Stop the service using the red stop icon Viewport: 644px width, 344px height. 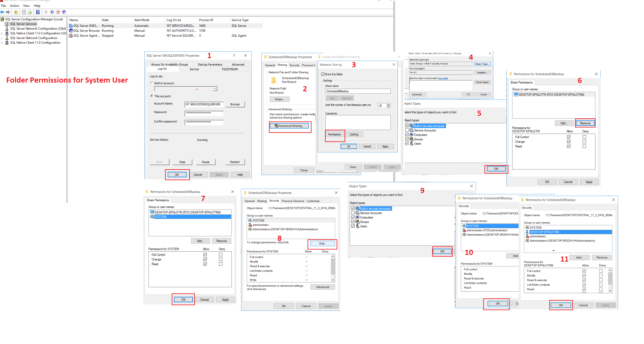click(x=58, y=12)
